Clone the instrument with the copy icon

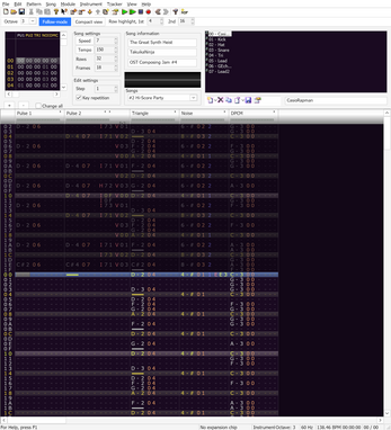(x=229, y=100)
